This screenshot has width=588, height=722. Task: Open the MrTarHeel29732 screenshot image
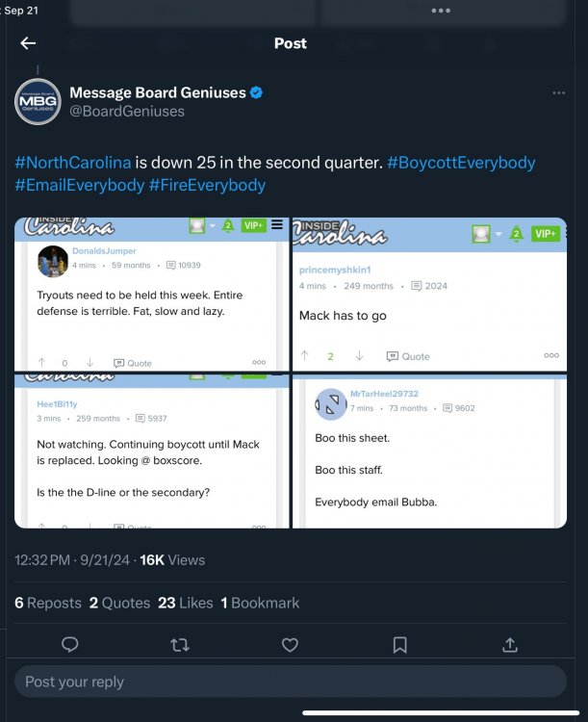tap(429, 451)
